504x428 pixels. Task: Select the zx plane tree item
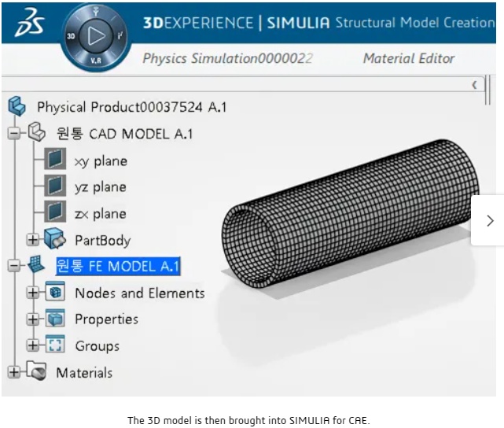(x=101, y=214)
